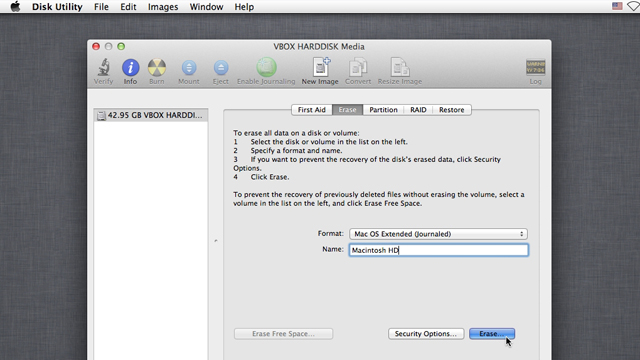Click the Convert toolbar icon
The image size is (640, 360).
(x=358, y=67)
